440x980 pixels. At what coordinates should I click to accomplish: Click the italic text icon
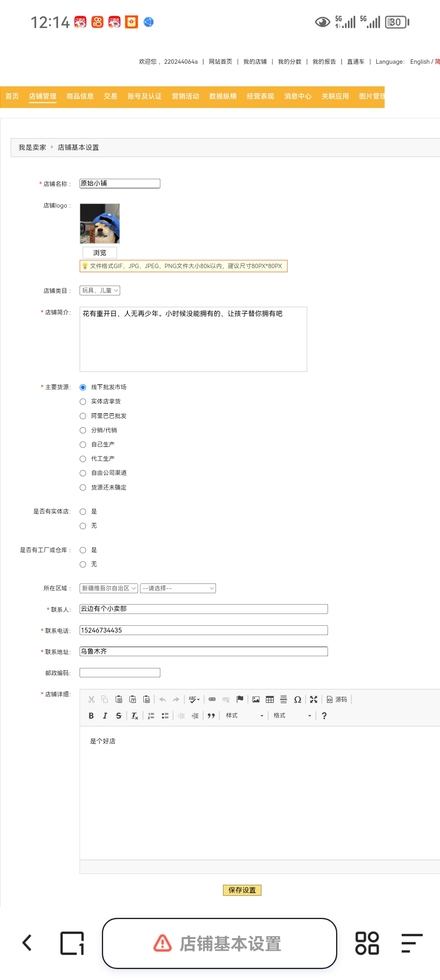point(105,716)
